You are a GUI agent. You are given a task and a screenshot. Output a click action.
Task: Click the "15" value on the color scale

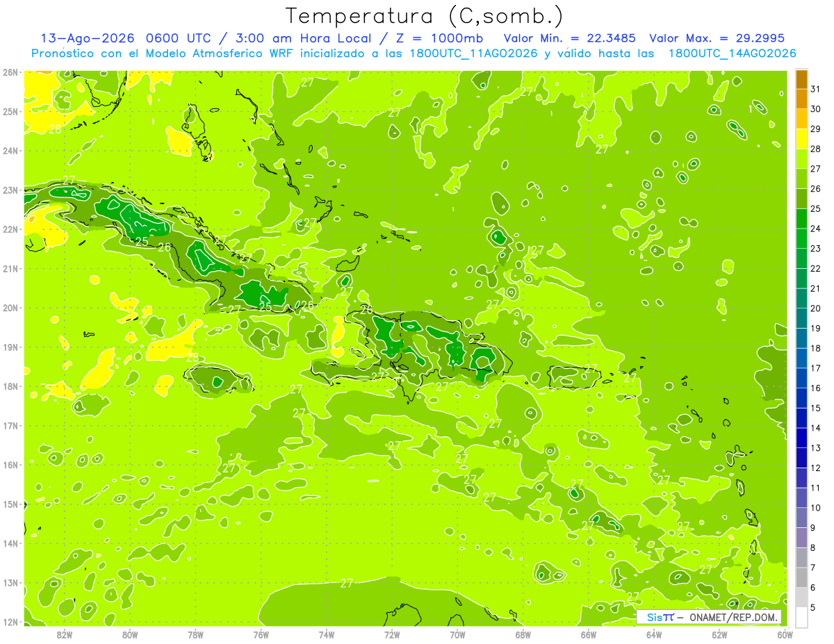click(815, 408)
